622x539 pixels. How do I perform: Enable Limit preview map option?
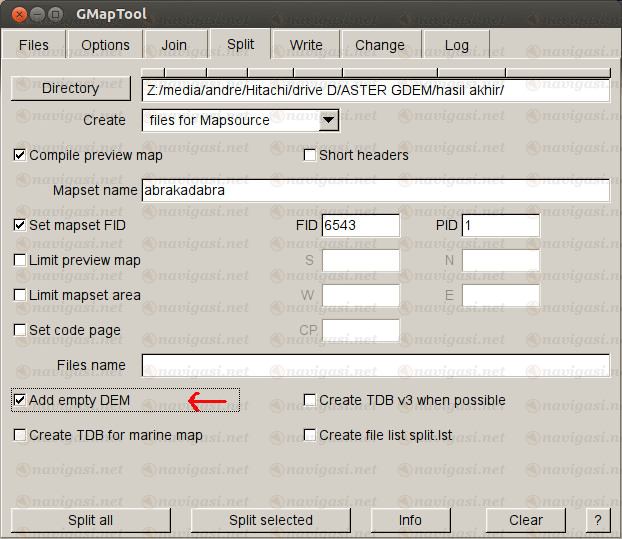coord(20,260)
